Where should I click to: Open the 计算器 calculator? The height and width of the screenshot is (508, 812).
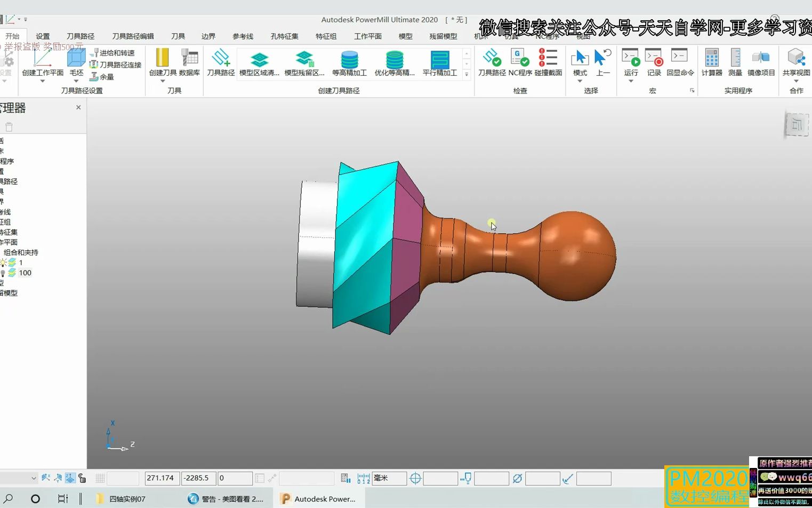pos(712,57)
